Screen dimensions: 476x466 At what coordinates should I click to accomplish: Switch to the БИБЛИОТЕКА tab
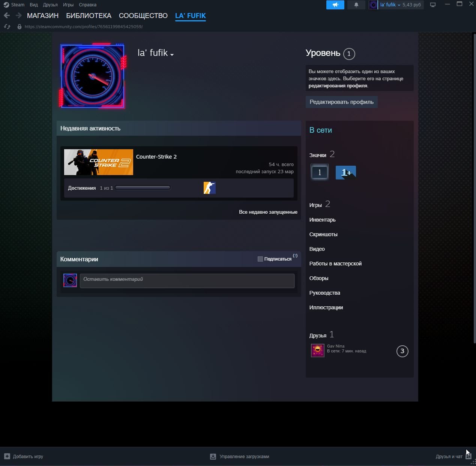[89, 16]
